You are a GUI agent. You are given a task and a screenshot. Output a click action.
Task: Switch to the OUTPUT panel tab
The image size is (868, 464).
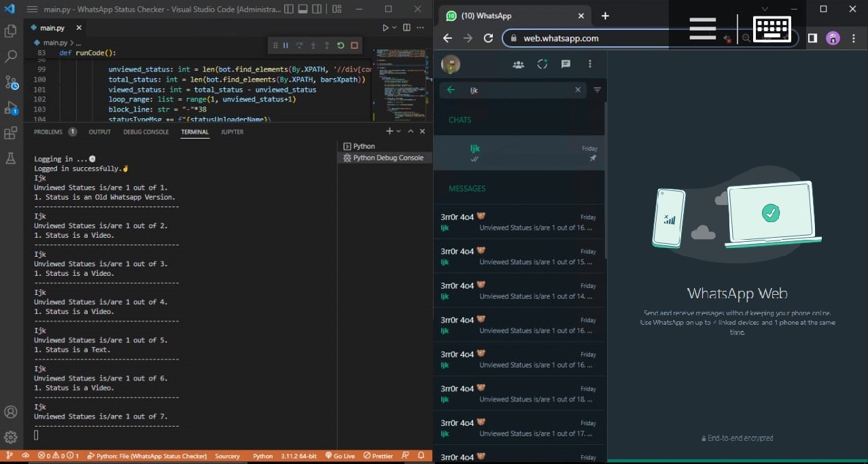[x=99, y=132]
